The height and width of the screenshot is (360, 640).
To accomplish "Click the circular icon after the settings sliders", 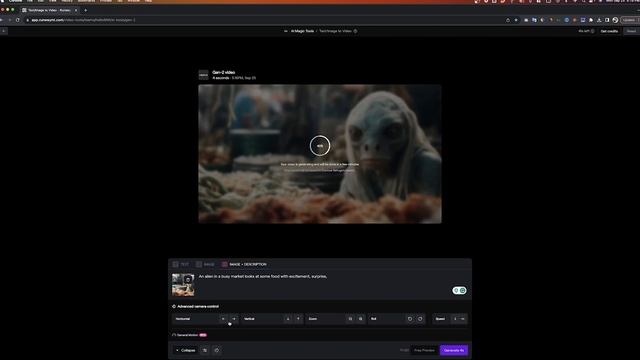I will (217, 350).
